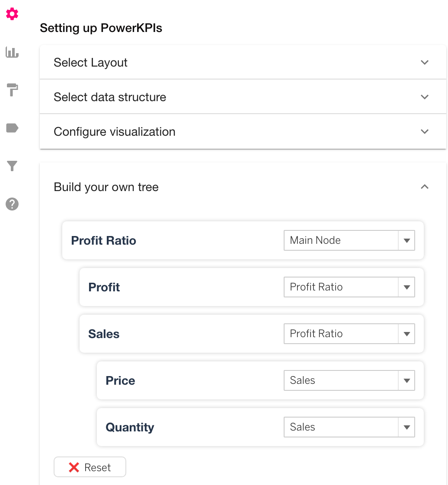448x485 pixels.
Task: Open the parent dropdown for Quantity node
Action: click(349, 427)
